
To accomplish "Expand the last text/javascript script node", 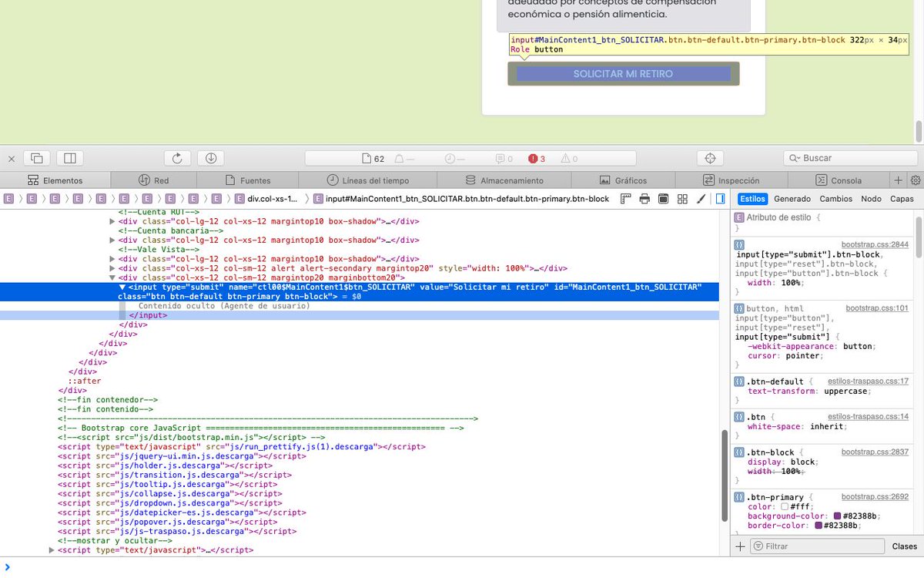I will pos(52,550).
